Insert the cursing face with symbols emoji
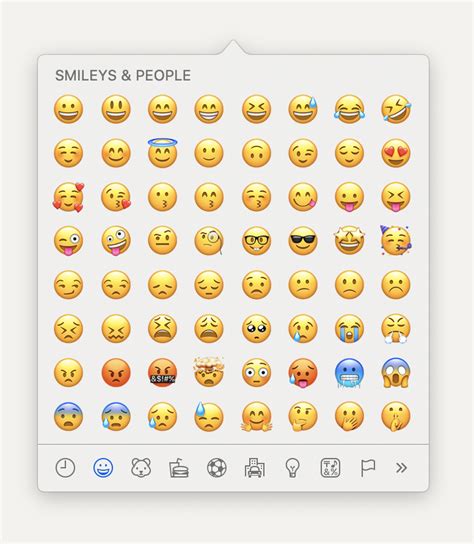This screenshot has width=474, height=544. point(162,373)
